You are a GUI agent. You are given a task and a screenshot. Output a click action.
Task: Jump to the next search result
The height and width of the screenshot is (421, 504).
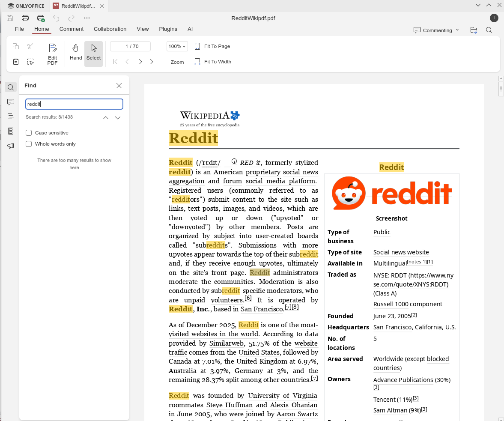[x=118, y=118]
